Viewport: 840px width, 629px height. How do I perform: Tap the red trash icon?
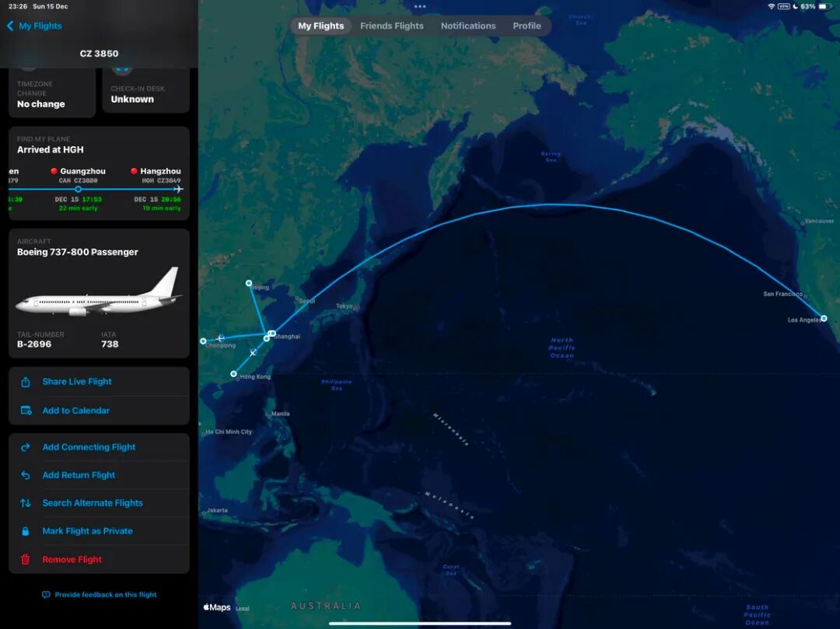[25, 559]
